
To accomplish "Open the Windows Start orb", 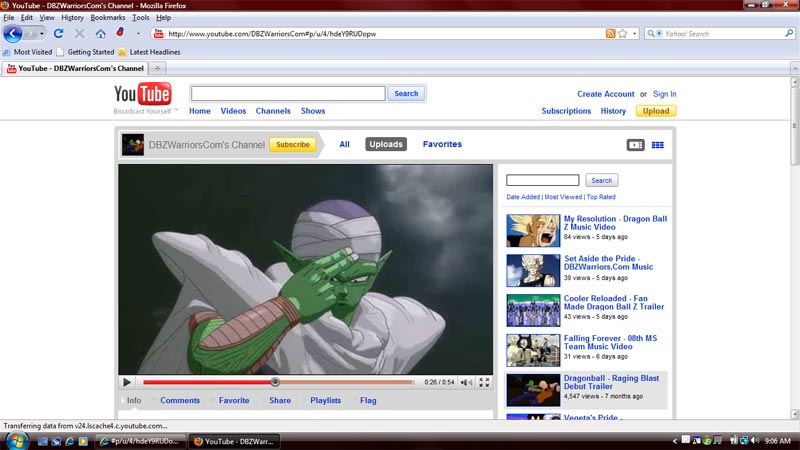I will (x=17, y=440).
